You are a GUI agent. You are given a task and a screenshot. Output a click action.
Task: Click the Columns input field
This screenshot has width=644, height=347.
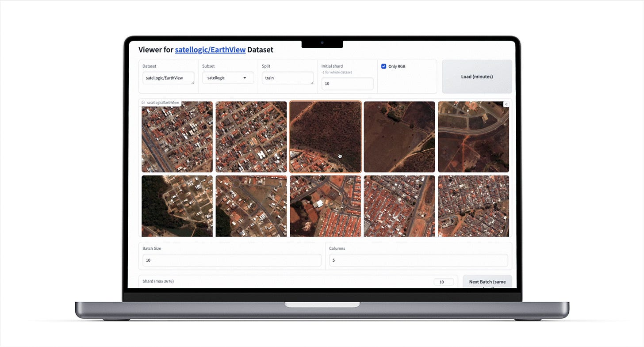pyautogui.click(x=418, y=260)
